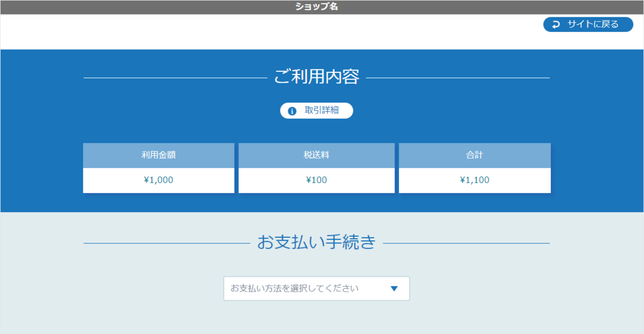Click the 利用金額 column header
This screenshot has height=334, width=644.
coord(158,155)
